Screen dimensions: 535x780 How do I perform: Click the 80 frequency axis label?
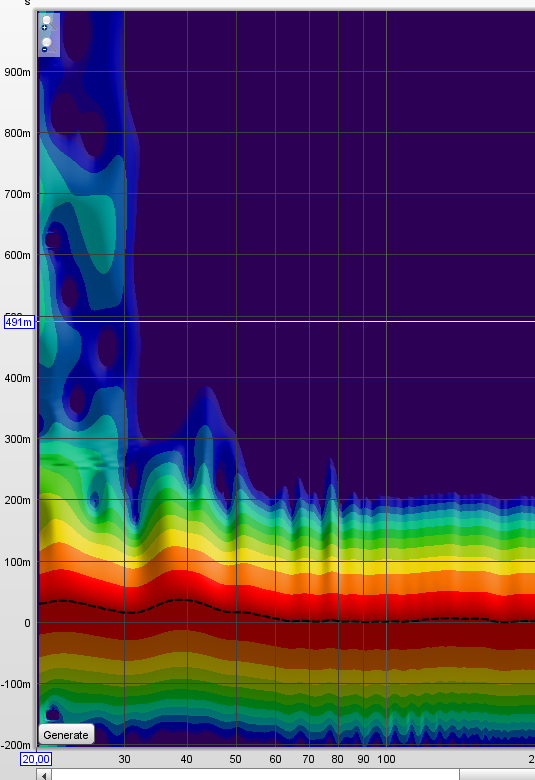pyautogui.click(x=337, y=759)
